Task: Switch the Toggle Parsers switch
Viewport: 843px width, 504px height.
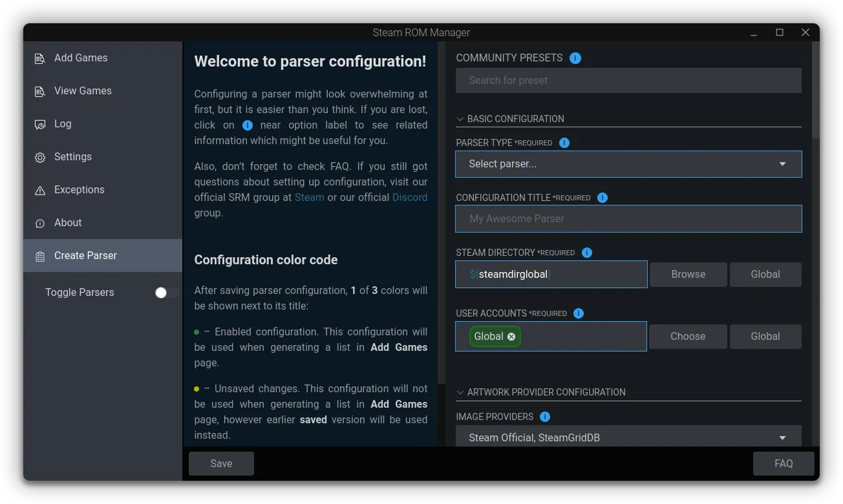Action: (166, 293)
